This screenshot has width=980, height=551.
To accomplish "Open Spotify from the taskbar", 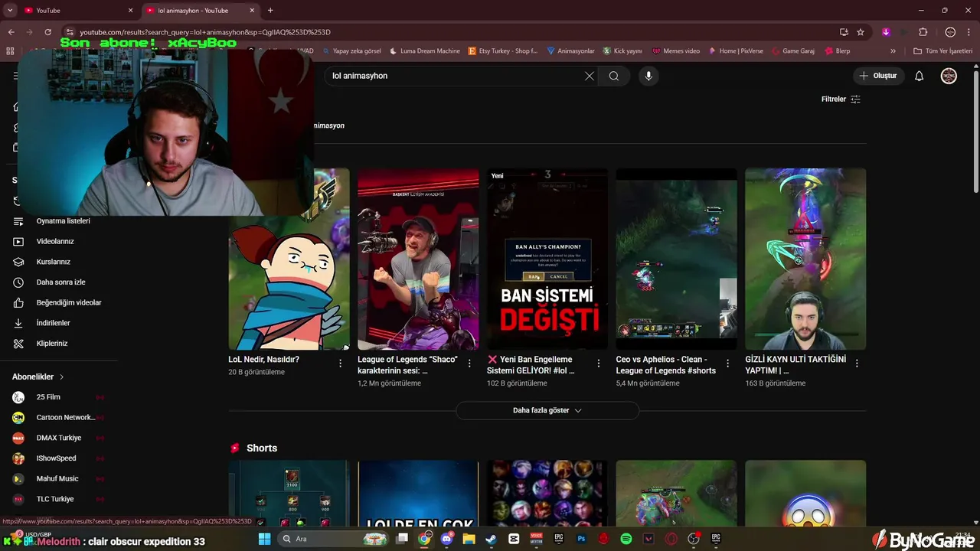I will pyautogui.click(x=626, y=539).
